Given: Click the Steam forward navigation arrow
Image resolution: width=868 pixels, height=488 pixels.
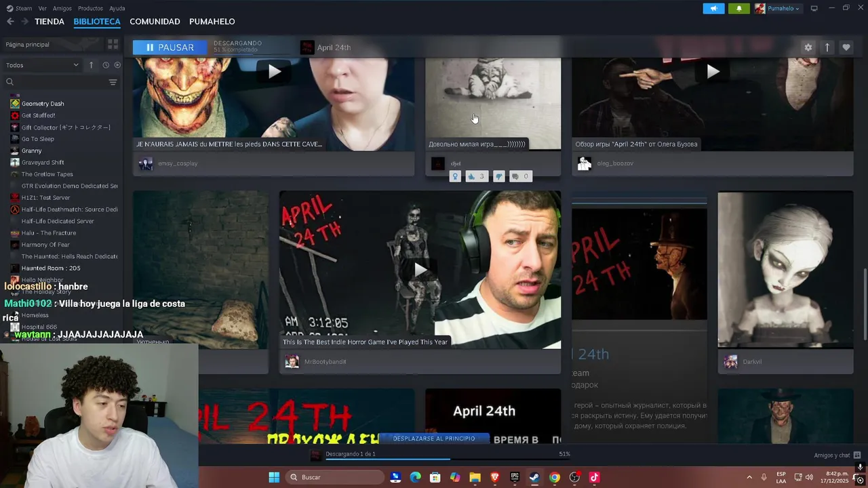Looking at the screenshot, I should 24,22.
